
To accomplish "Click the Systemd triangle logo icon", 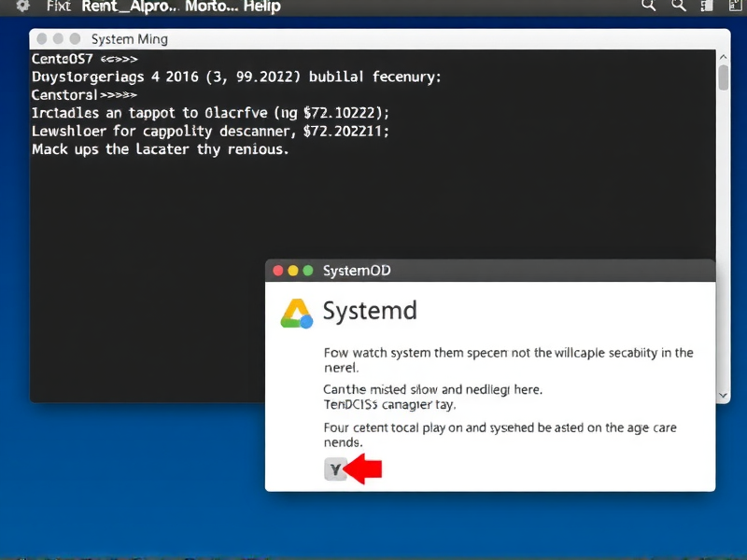I will [x=299, y=311].
